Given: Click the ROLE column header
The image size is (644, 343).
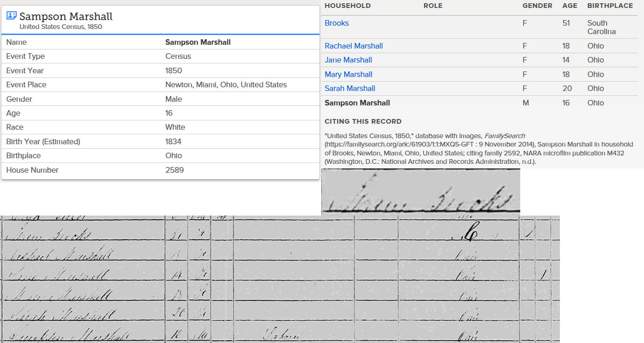Looking at the screenshot, I should click(x=433, y=6).
